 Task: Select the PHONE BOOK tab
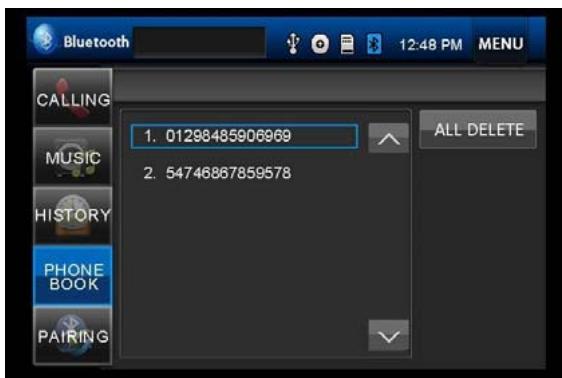tap(73, 276)
